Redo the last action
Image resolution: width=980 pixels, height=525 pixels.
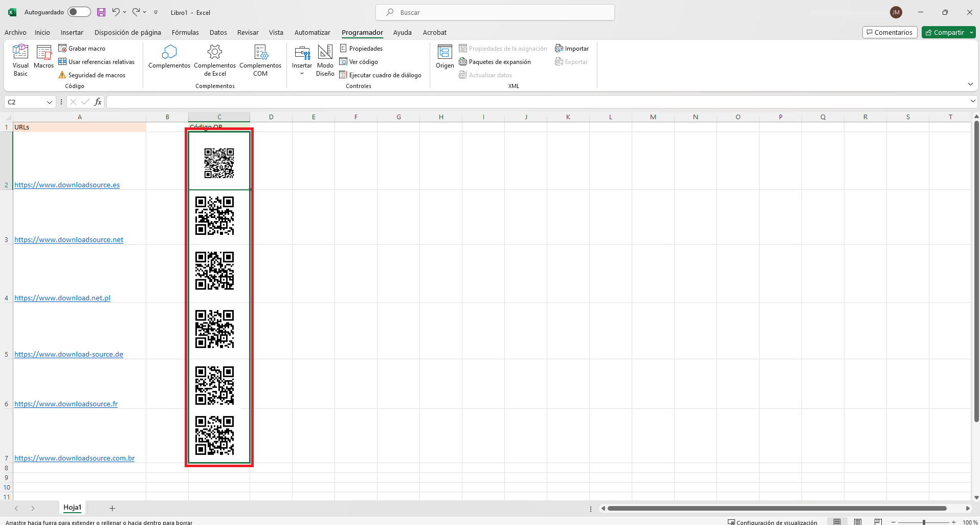pos(136,12)
